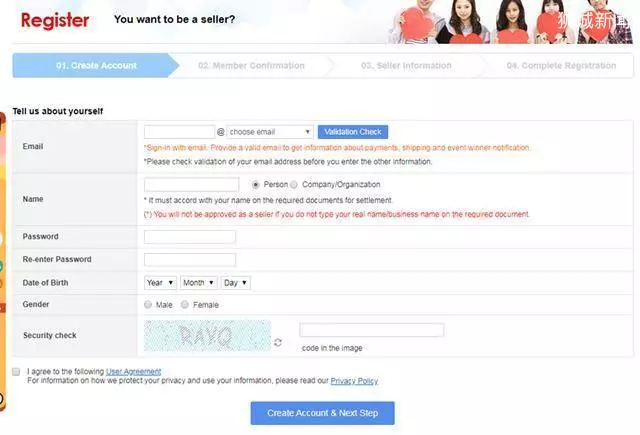The width and height of the screenshot is (640, 435).
Task: Open the Privacy Policy link
Action: [x=354, y=381]
